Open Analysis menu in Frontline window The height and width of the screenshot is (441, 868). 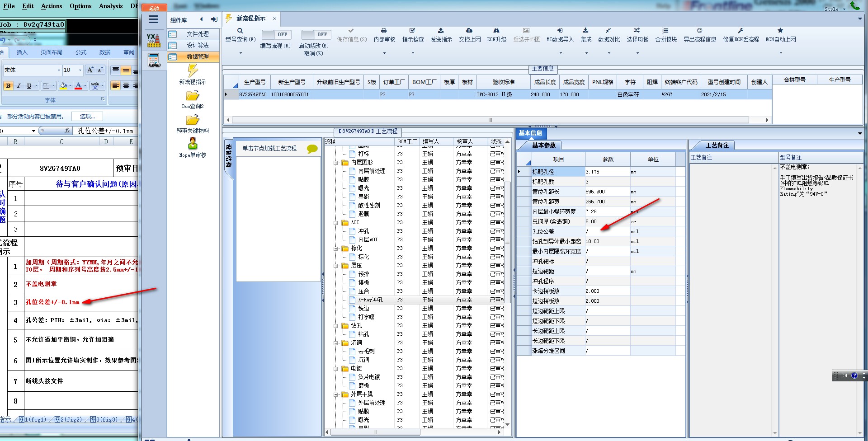[x=111, y=6]
